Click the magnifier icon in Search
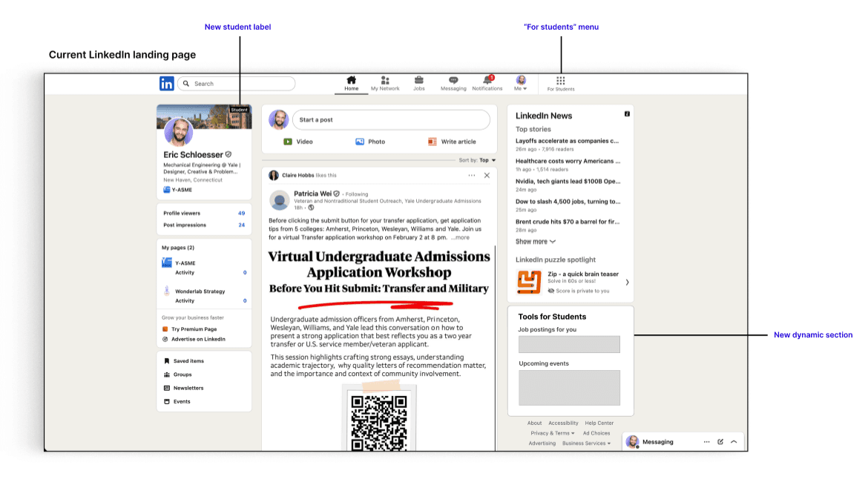The height and width of the screenshot is (485, 868). 186,84
